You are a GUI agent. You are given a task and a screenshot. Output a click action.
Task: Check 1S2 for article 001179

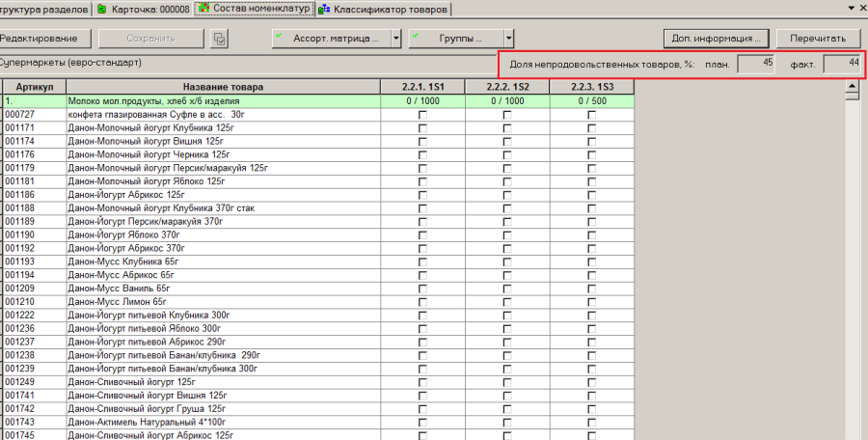(507, 168)
